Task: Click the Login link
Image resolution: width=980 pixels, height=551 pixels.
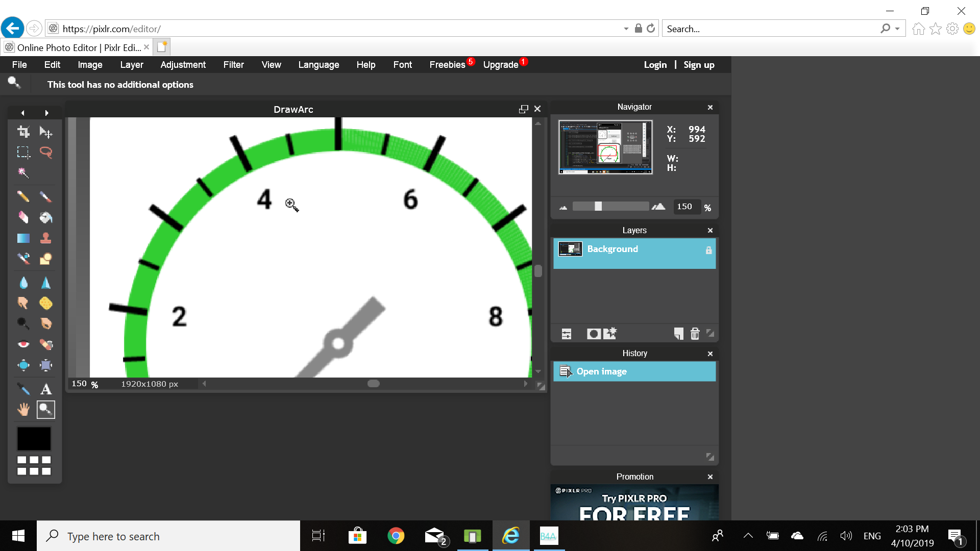Action: [655, 65]
